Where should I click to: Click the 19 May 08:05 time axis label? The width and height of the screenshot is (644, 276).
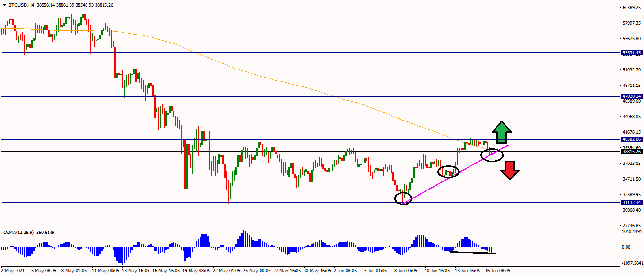197,271
